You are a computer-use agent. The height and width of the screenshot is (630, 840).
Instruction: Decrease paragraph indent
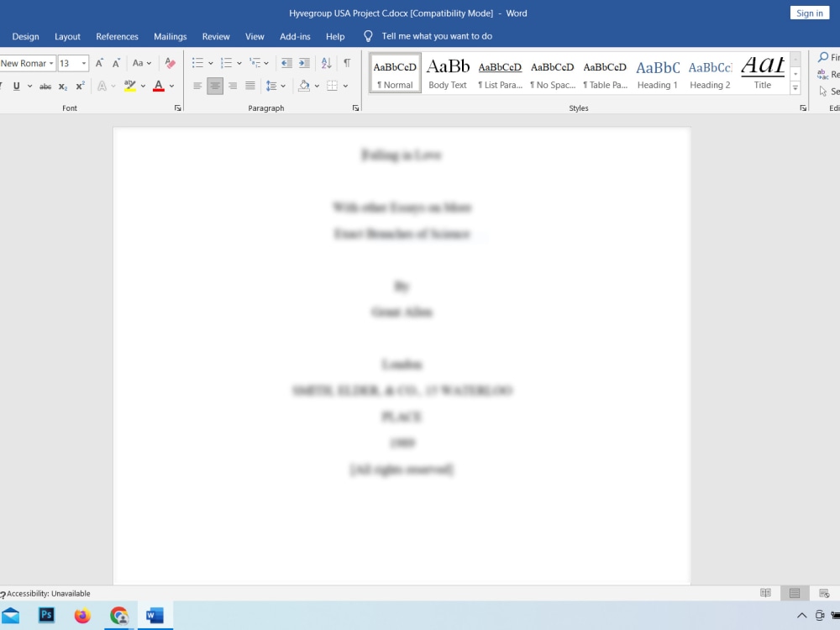pos(286,63)
